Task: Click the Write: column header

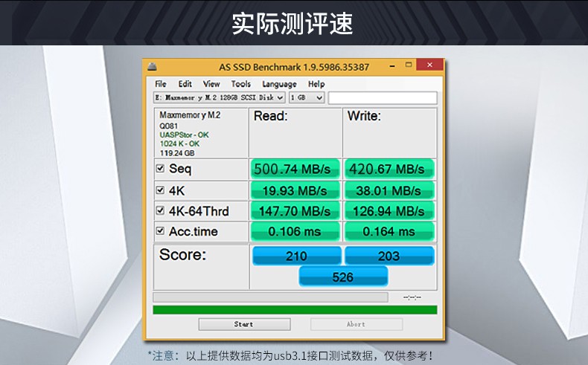Action: [x=364, y=116]
